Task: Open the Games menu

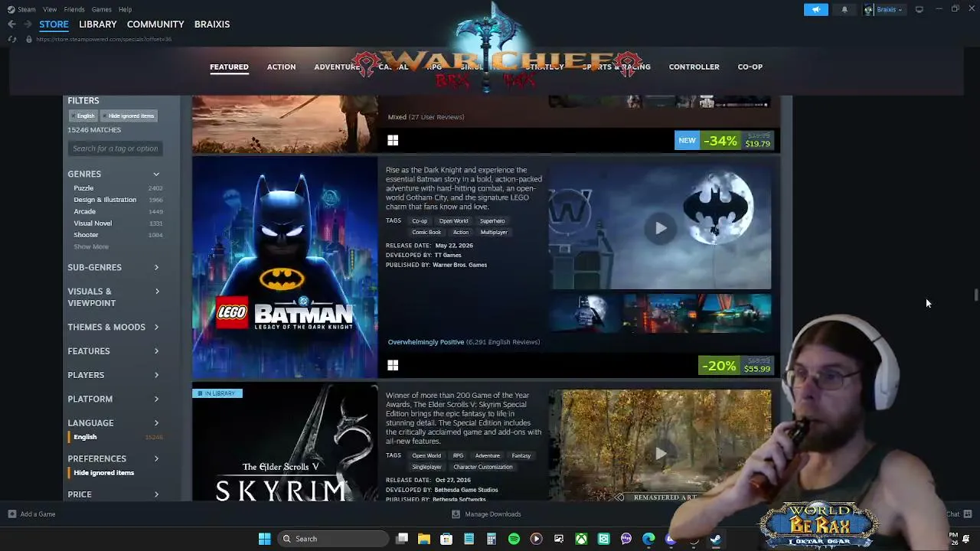Action: click(x=101, y=9)
